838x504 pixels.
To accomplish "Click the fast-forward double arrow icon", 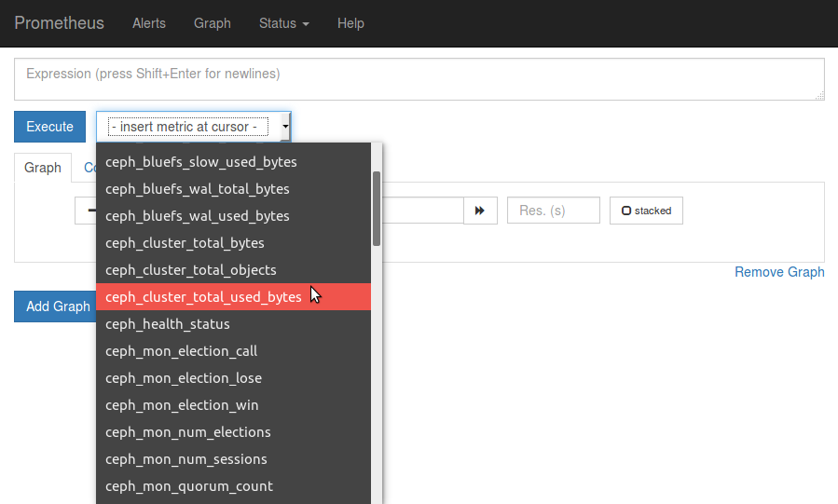I will tap(480, 211).
